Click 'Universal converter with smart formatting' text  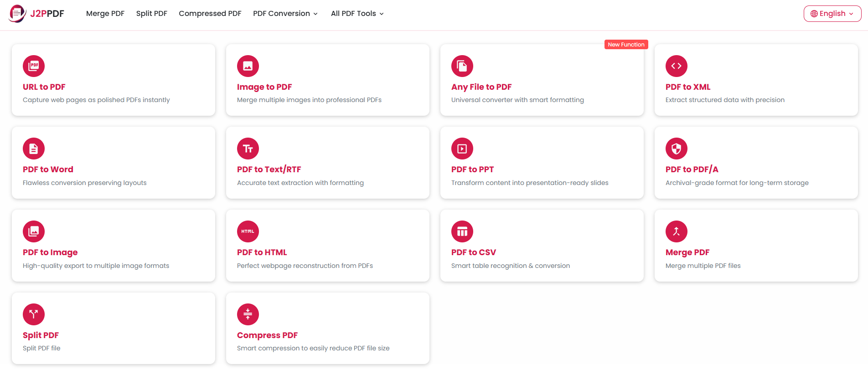click(517, 100)
